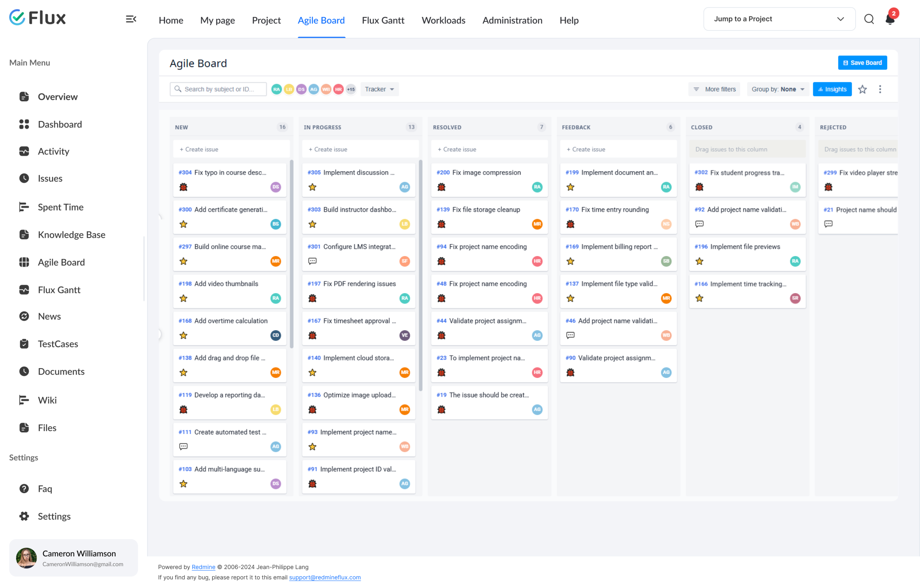
Task: Click the NEW column scrollbar
Action: (291, 254)
